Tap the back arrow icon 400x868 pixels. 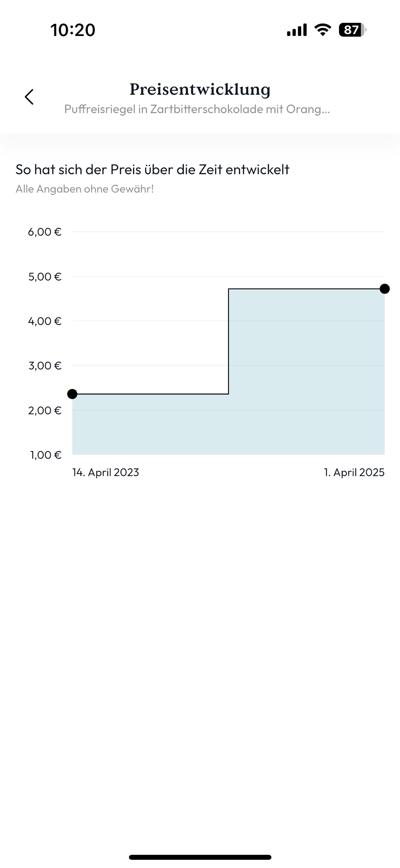pyautogui.click(x=29, y=97)
